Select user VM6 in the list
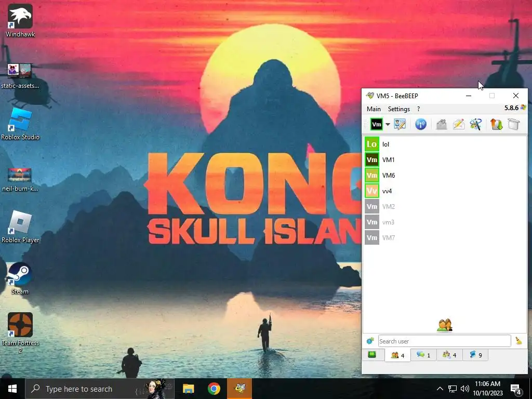The width and height of the screenshot is (532, 399). 445,176
